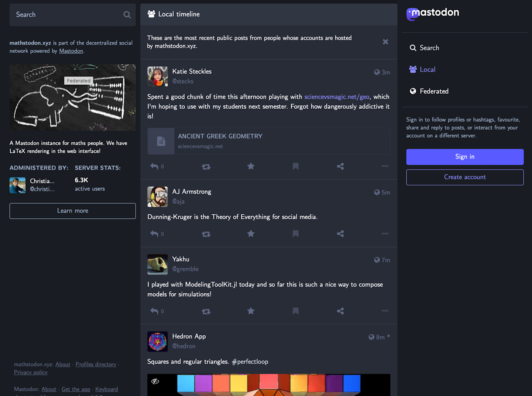Reply to Yakhu's ModelingToolKit post
Image resolution: width=532 pixels, height=396 pixels.
pos(154,311)
